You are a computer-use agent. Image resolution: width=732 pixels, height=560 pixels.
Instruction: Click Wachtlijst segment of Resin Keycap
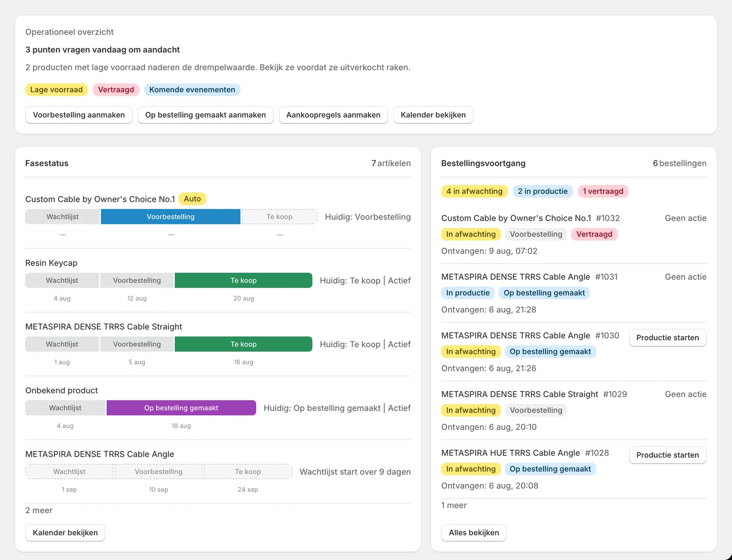pos(62,280)
